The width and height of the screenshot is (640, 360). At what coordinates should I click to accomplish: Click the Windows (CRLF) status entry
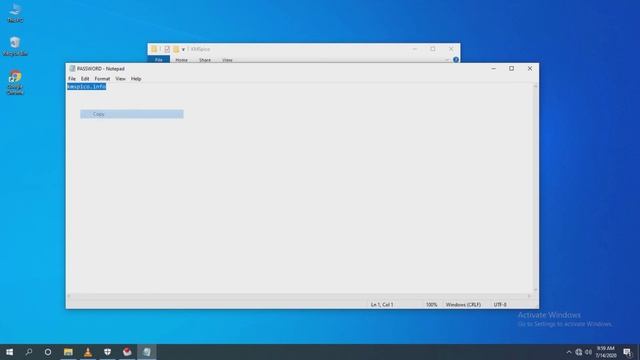click(463, 304)
